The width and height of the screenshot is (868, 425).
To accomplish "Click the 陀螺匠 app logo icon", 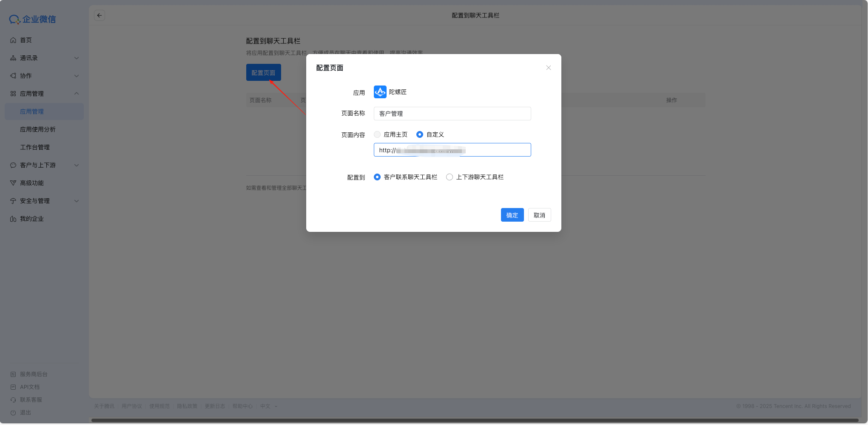I will tap(380, 92).
